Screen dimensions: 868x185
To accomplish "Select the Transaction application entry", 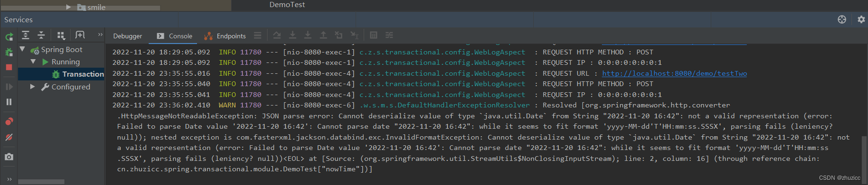I will [83, 74].
